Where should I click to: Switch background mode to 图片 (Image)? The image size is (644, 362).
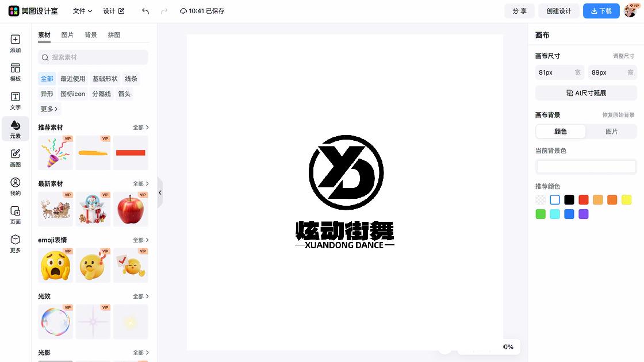pyautogui.click(x=611, y=132)
